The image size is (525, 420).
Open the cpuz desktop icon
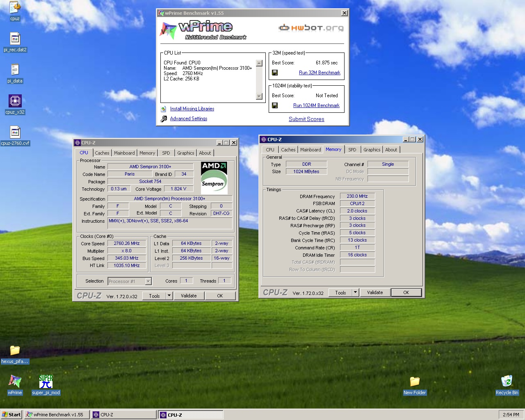[x=15, y=10]
